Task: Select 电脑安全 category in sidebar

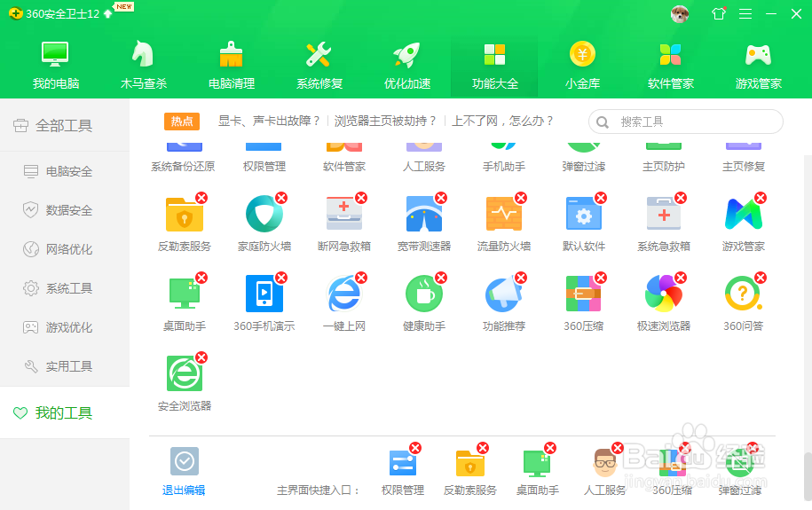Action: coord(65,171)
